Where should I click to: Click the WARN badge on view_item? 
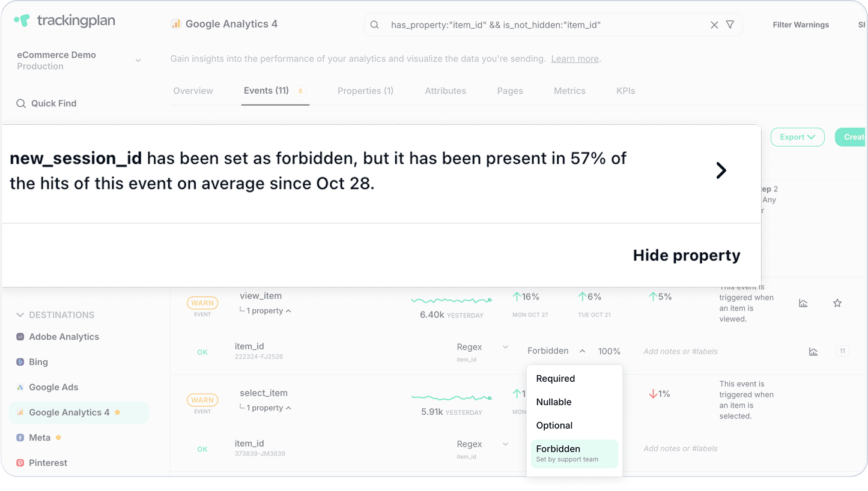click(x=202, y=303)
